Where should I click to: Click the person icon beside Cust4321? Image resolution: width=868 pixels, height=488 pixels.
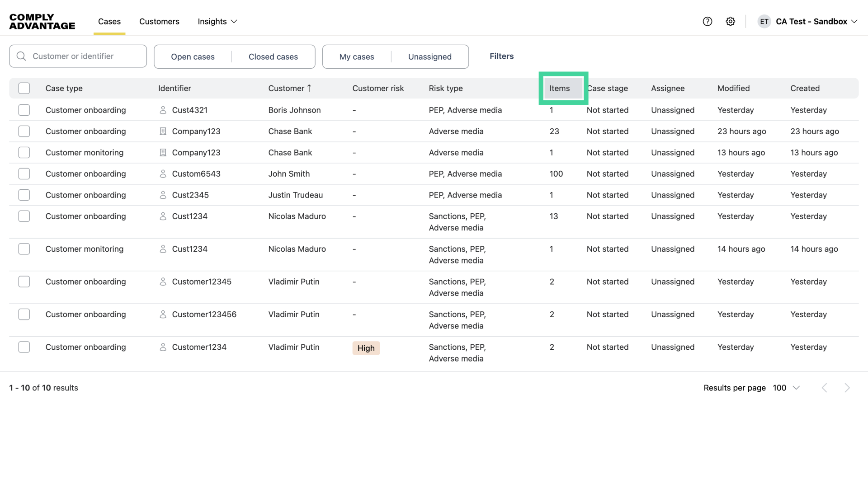click(163, 110)
